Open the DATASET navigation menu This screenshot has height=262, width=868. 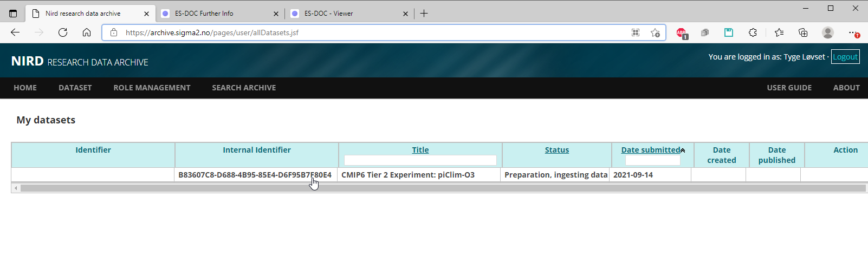75,88
